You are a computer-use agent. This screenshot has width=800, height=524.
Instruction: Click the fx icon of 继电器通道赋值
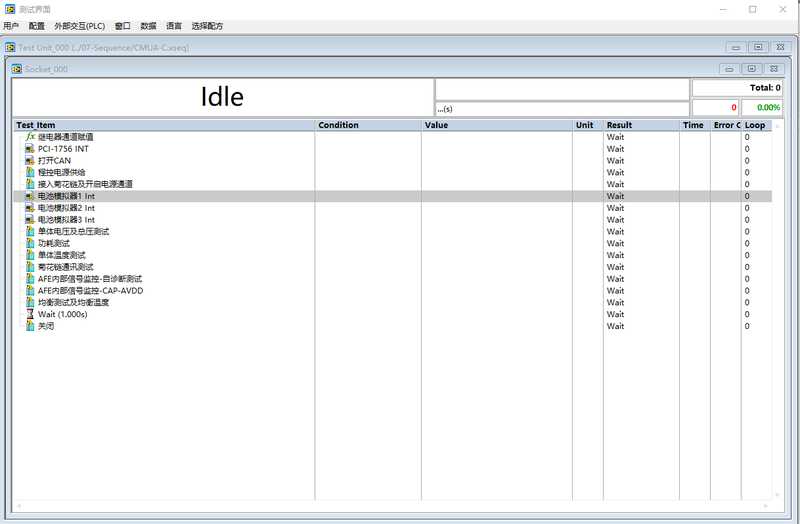tap(31, 137)
